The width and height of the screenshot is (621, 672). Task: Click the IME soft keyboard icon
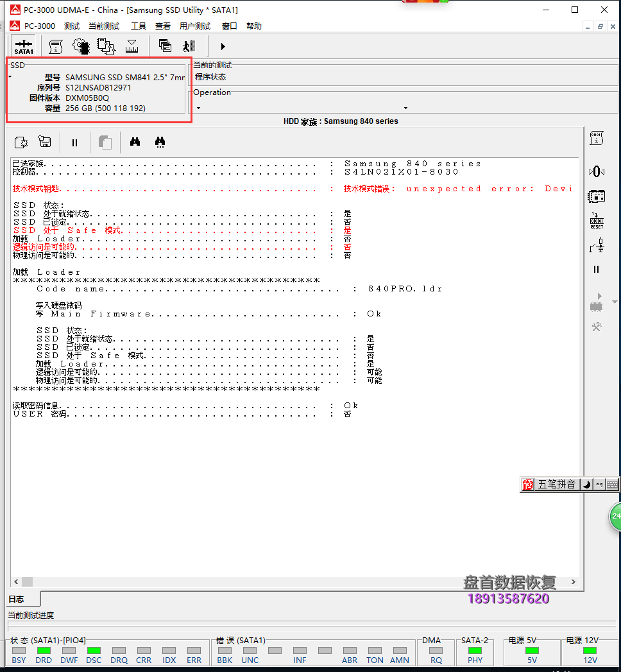coord(613,485)
